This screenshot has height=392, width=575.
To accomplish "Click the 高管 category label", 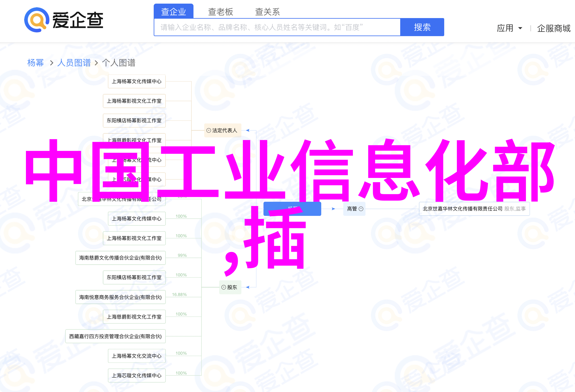I will pyautogui.click(x=352, y=209).
